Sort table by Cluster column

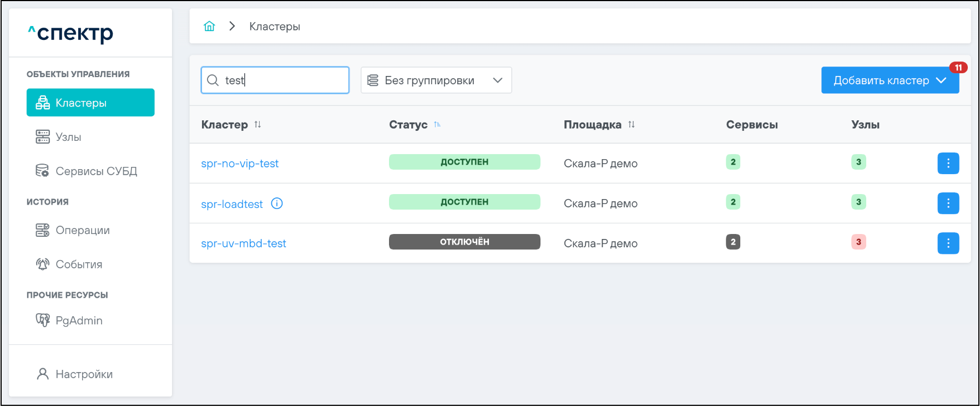pyautogui.click(x=257, y=125)
